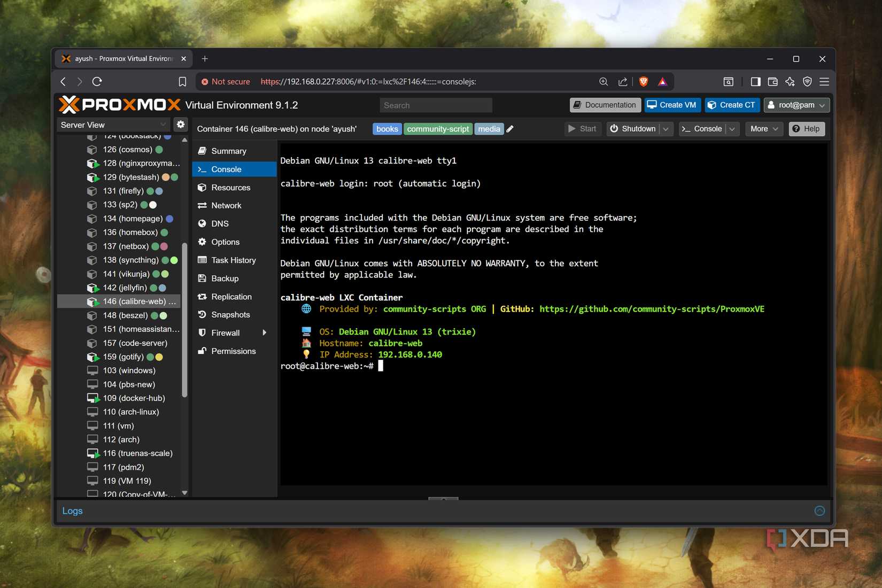
Task: Expand the Console options arrow
Action: coord(732,129)
